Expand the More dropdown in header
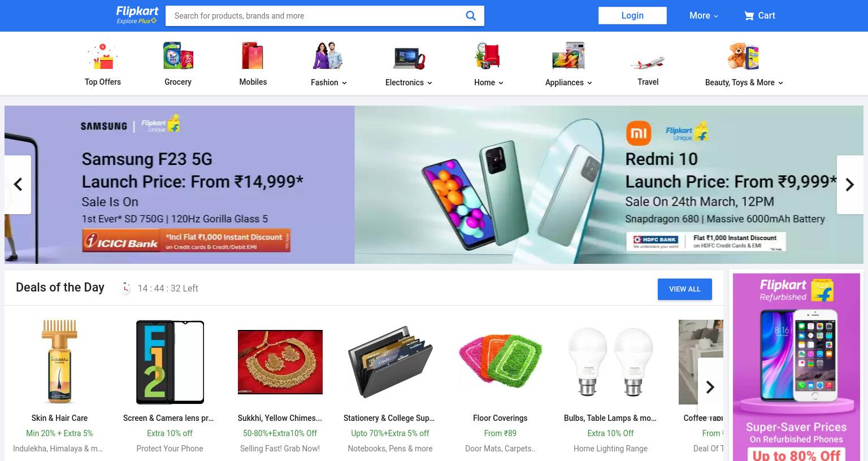The width and height of the screenshot is (868, 461). click(x=704, y=16)
